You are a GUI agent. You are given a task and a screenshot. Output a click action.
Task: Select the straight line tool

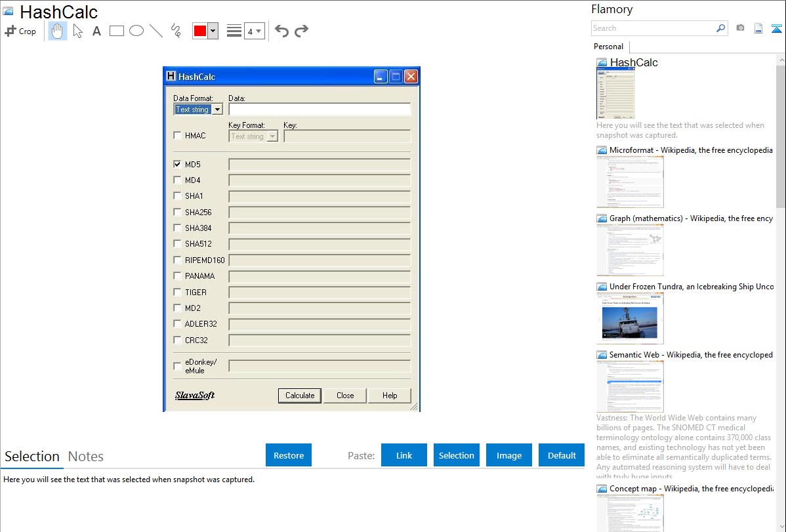pos(156,31)
